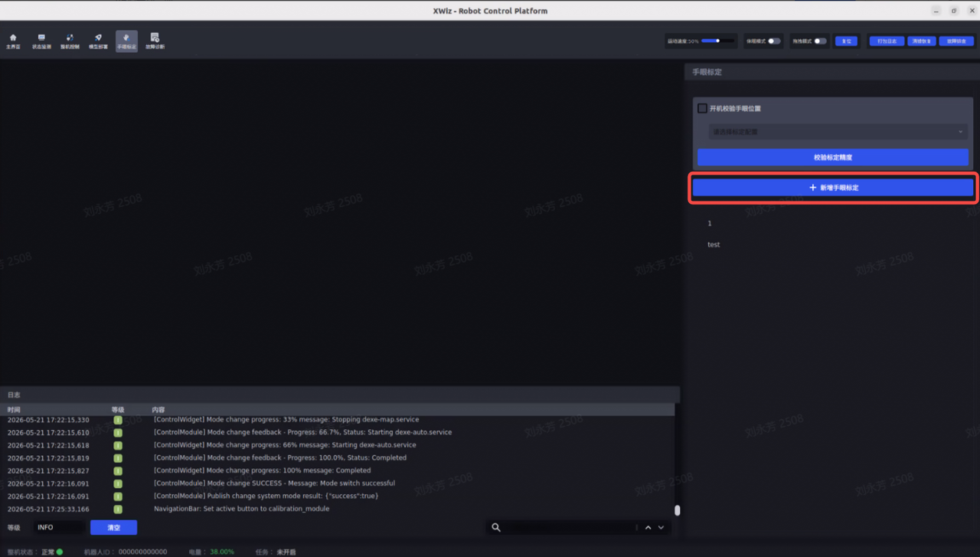Focus the log search input field
Viewport: 980px width, 557px height.
click(x=570, y=527)
